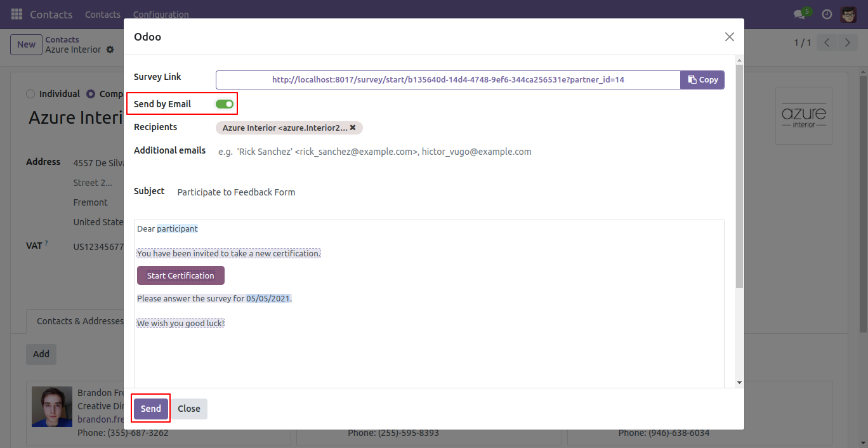The image size is (868, 448).
Task: Click 'You have been invited' sentence
Action: tap(229, 253)
